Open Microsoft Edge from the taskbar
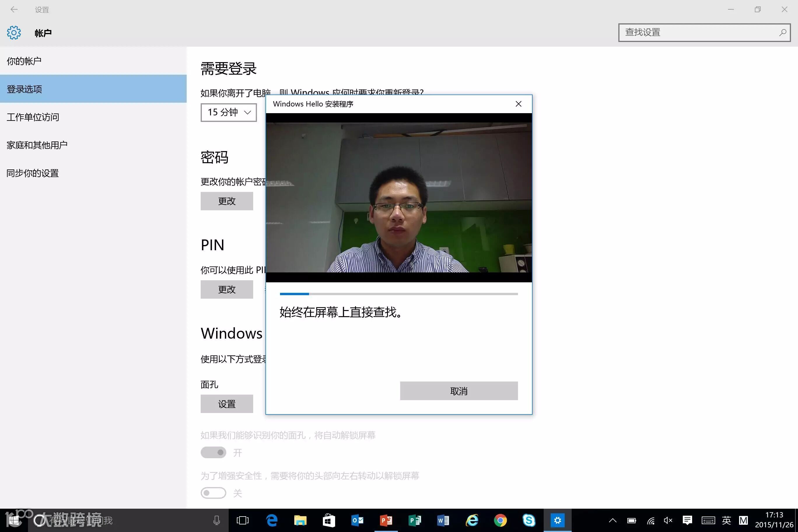 pyautogui.click(x=272, y=520)
